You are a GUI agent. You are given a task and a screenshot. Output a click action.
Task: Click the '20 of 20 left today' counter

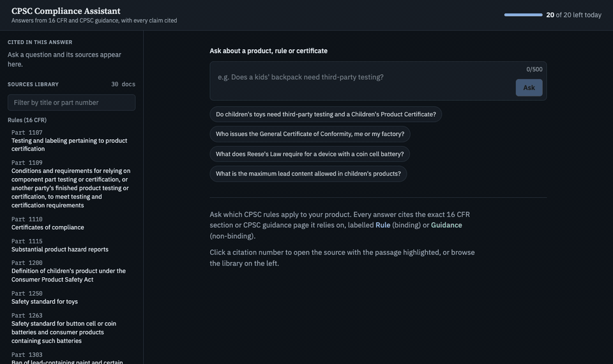pyautogui.click(x=573, y=15)
